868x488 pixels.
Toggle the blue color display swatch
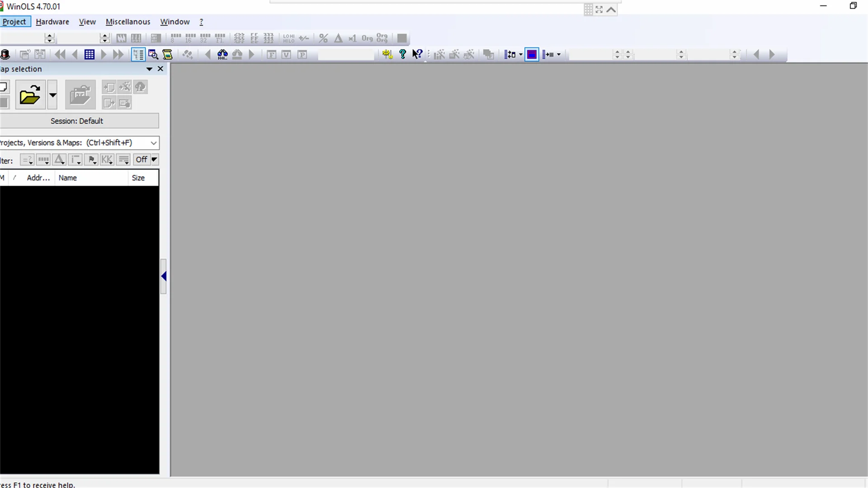(531, 54)
